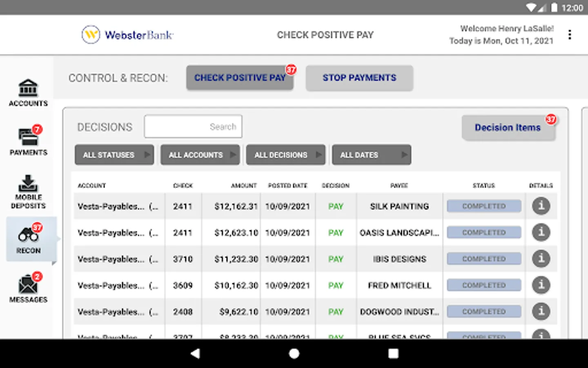Select the Welcome Henry LaSalle! greeting
This screenshot has width=588, height=368.
pyautogui.click(x=507, y=29)
